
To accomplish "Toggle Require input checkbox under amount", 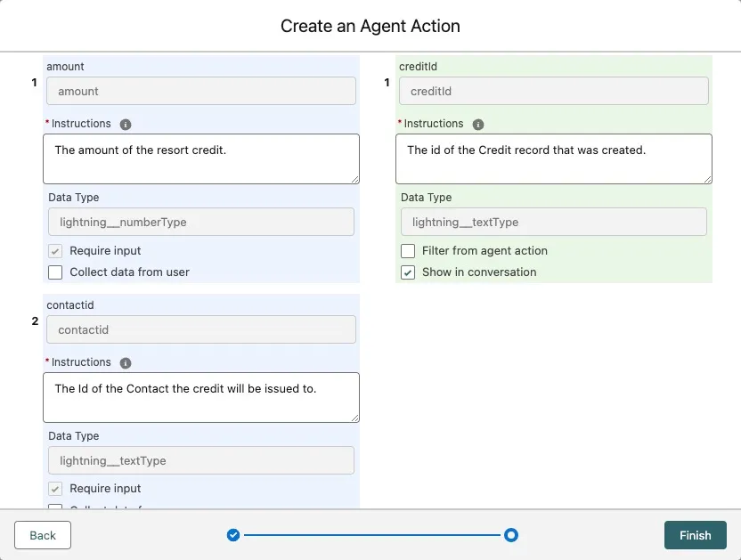I will click(x=55, y=251).
